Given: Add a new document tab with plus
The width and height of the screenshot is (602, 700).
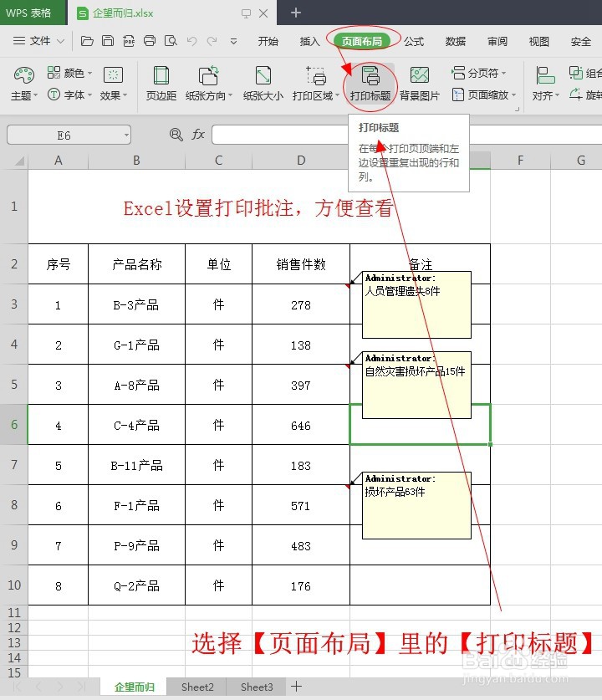Looking at the screenshot, I should (296, 13).
